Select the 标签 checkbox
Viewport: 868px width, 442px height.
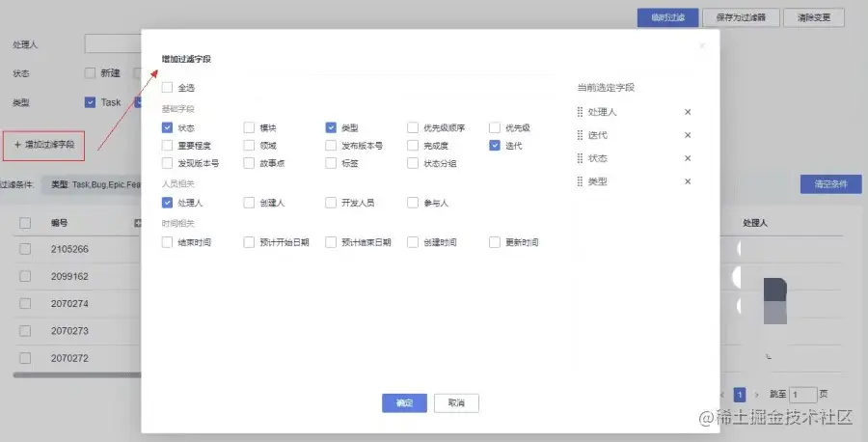tap(331, 163)
